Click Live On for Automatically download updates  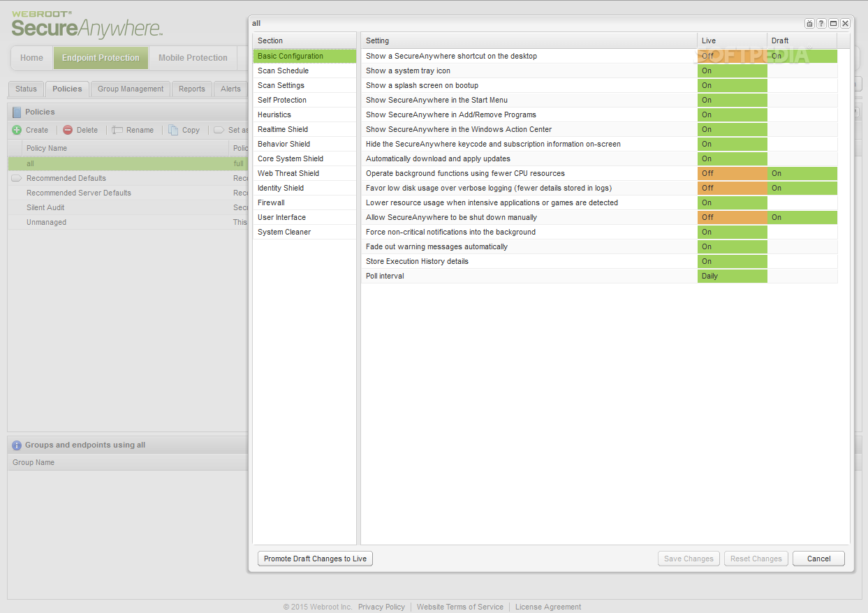(x=732, y=158)
